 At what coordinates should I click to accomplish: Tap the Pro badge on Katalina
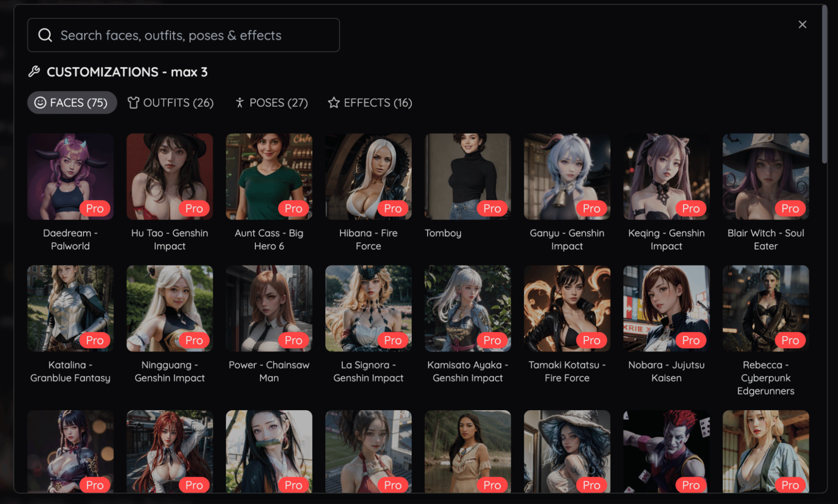(95, 340)
